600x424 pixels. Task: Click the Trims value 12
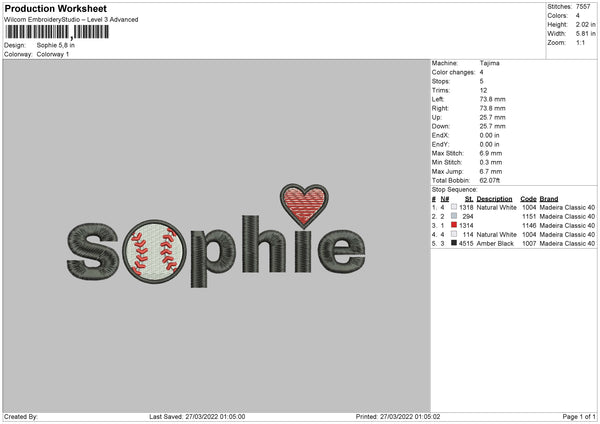483,90
